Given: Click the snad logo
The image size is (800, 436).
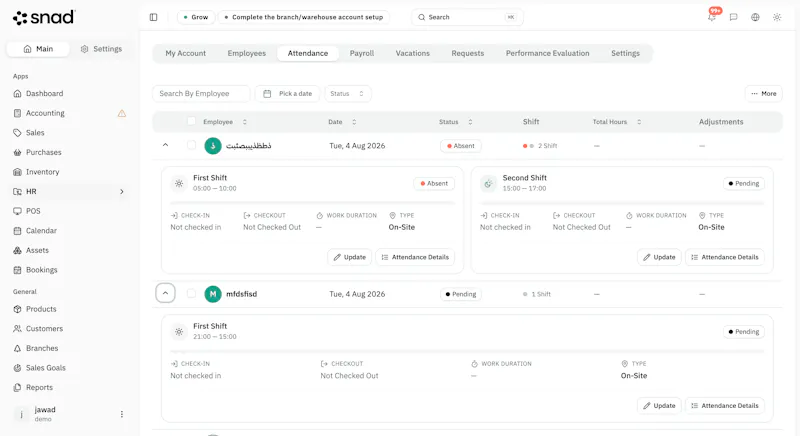Looking at the screenshot, I should pos(44,17).
